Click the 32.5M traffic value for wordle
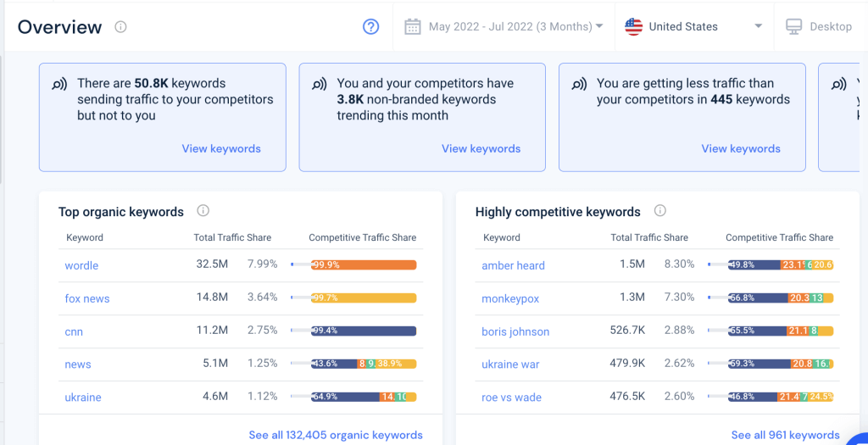The height and width of the screenshot is (445, 868). [x=212, y=264]
